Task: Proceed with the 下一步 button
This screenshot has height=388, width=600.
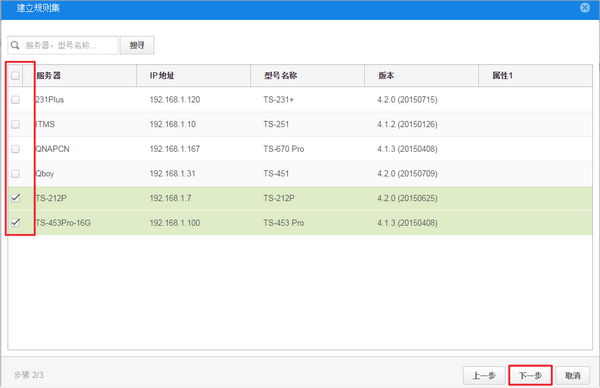Action: (x=530, y=375)
